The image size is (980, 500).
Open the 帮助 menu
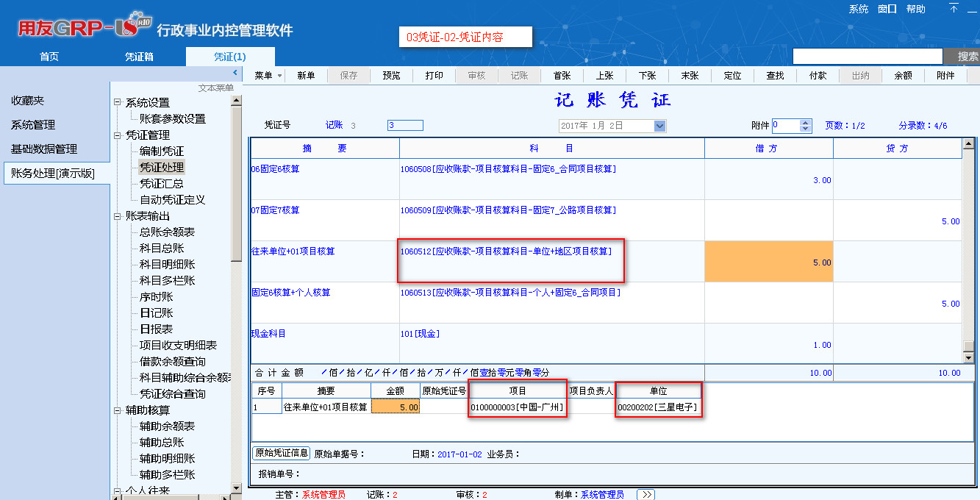tap(915, 9)
